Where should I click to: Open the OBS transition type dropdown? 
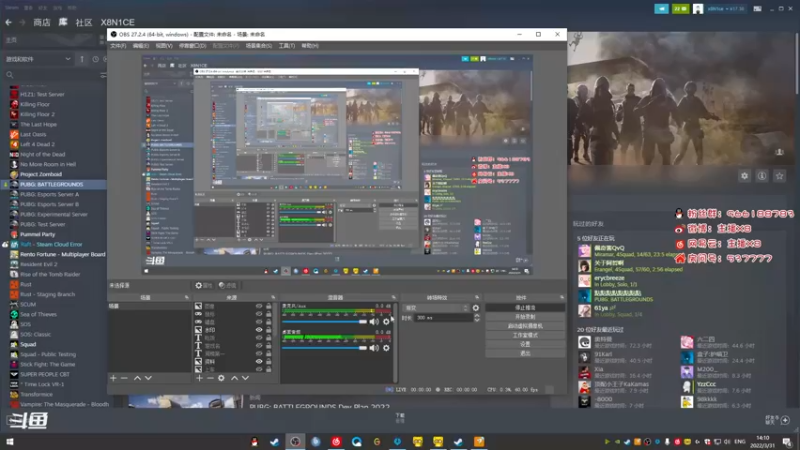click(x=436, y=308)
